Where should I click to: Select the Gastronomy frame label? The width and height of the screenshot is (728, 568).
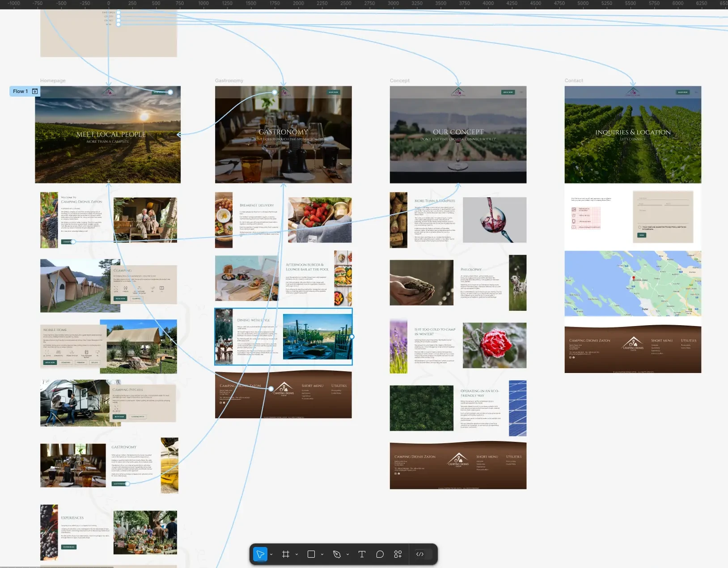pos(229,81)
